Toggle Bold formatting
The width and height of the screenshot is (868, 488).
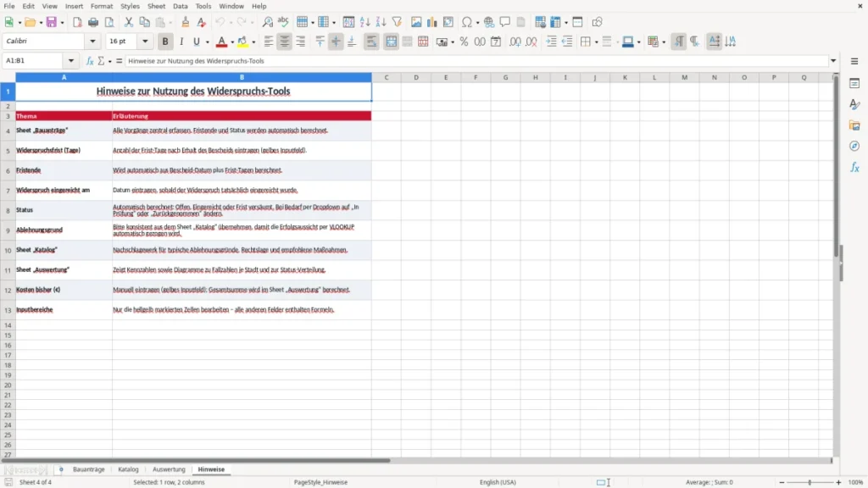click(x=165, y=42)
